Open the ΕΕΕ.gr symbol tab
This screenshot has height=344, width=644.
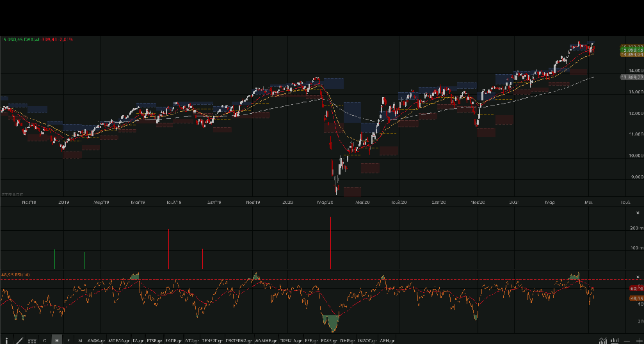pos(311,341)
